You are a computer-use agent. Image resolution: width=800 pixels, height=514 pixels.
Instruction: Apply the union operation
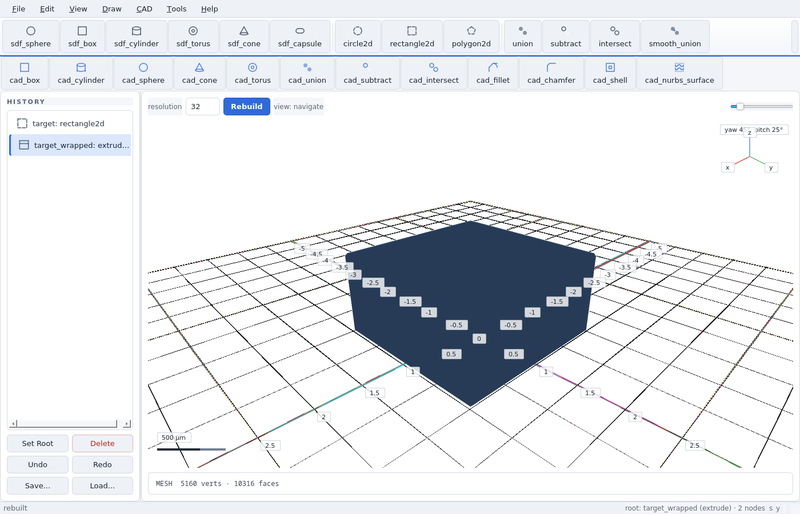[x=522, y=37]
